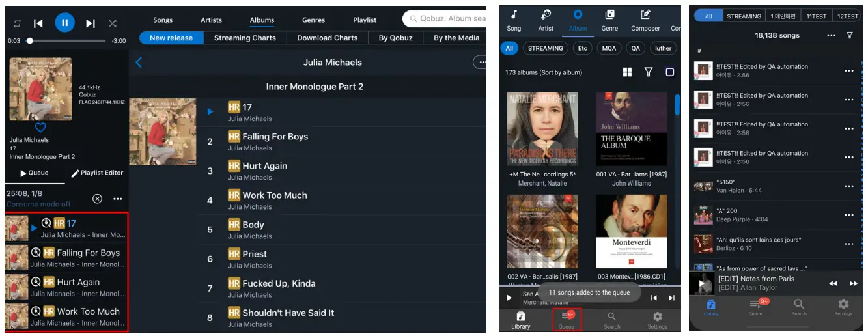868x336 pixels.
Task: Open the Genre category in middle panel
Action: [609, 20]
